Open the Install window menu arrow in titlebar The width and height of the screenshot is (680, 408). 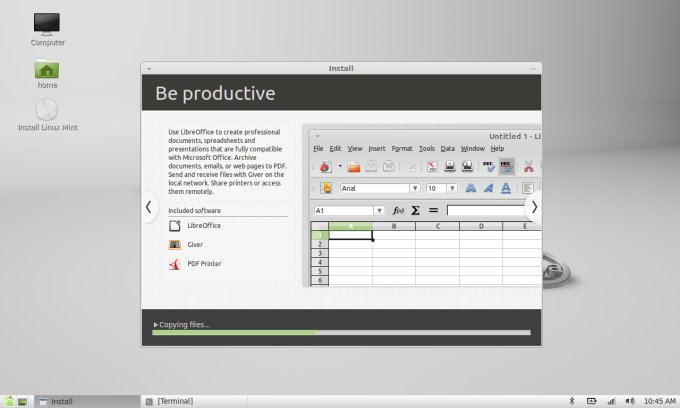coord(149,69)
